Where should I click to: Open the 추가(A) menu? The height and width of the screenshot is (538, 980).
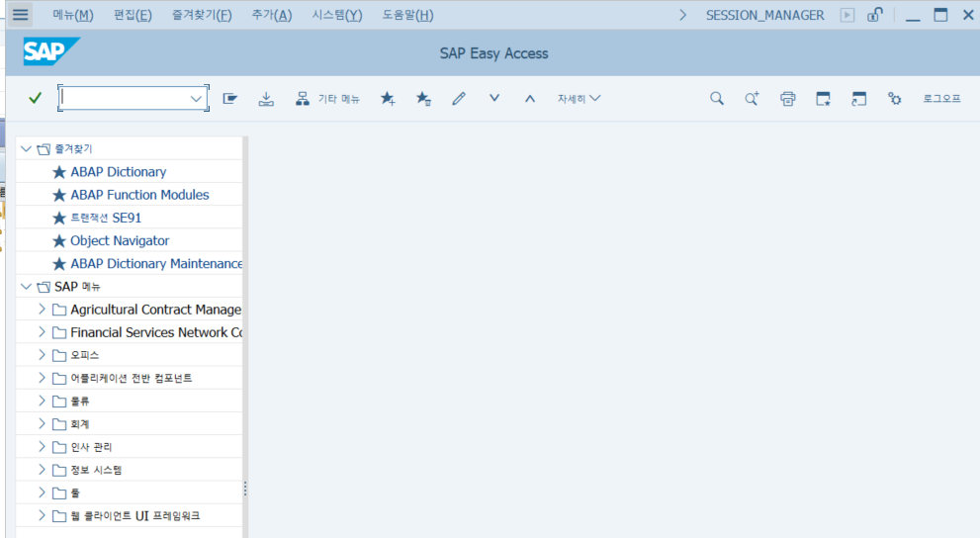(272, 15)
